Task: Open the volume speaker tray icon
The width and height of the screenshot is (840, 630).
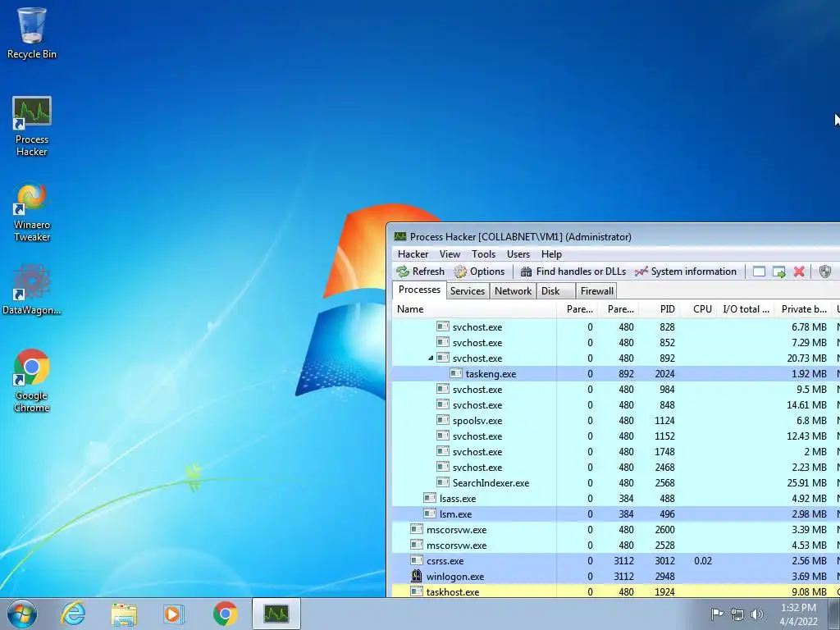Action: click(757, 614)
